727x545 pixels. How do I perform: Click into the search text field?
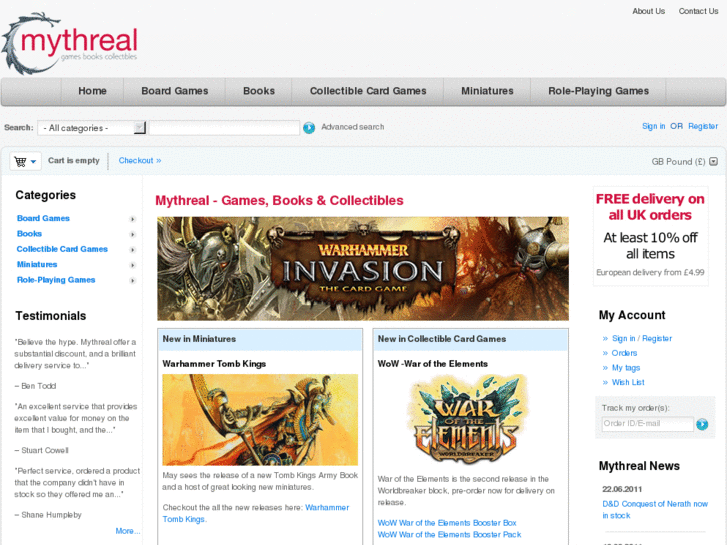click(224, 128)
